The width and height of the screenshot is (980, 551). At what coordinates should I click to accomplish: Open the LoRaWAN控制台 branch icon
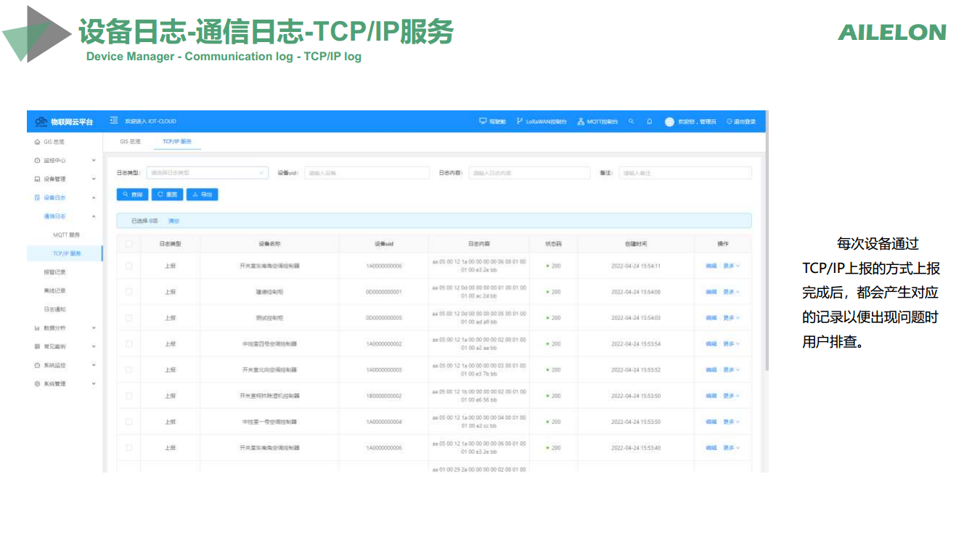[519, 121]
